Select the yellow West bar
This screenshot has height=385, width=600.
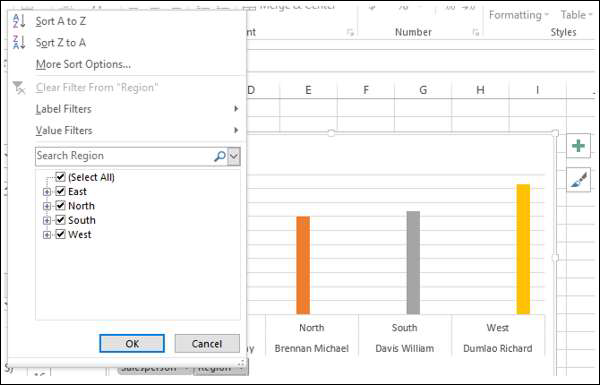[523, 249]
